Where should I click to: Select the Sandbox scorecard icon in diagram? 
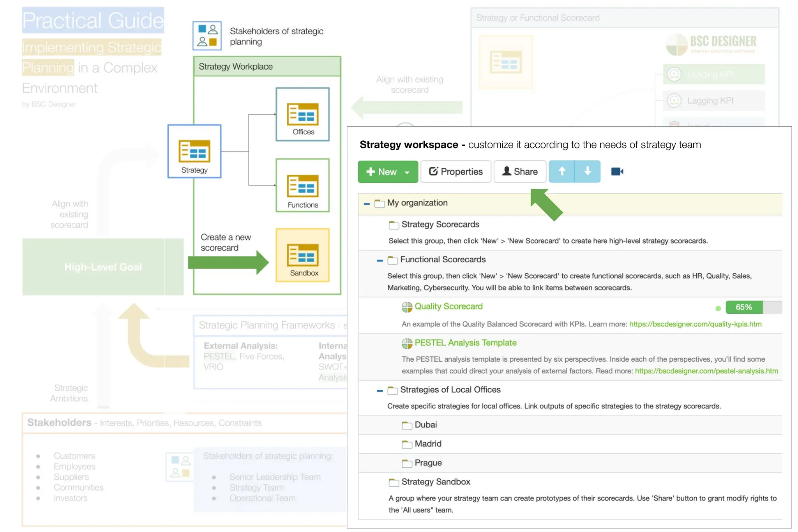click(x=302, y=255)
